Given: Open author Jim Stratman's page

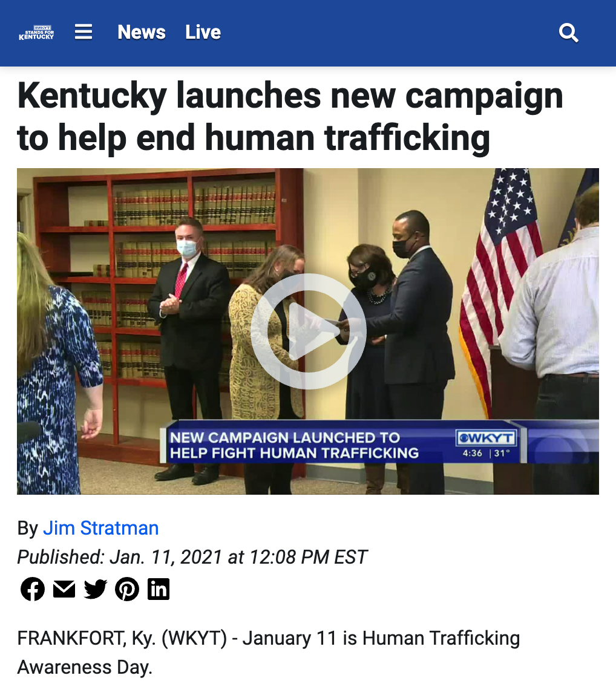Looking at the screenshot, I should tap(101, 528).
